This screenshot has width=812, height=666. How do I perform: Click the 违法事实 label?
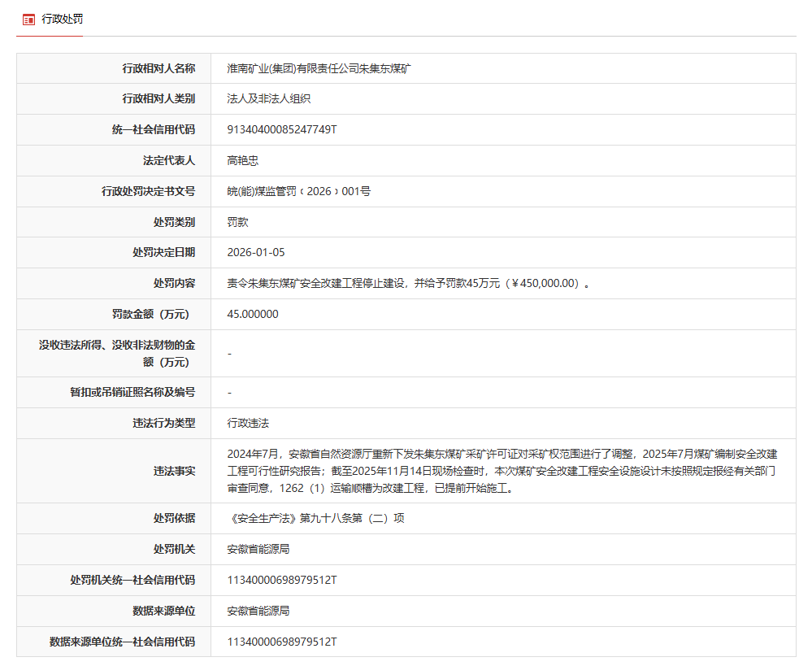pyautogui.click(x=174, y=471)
